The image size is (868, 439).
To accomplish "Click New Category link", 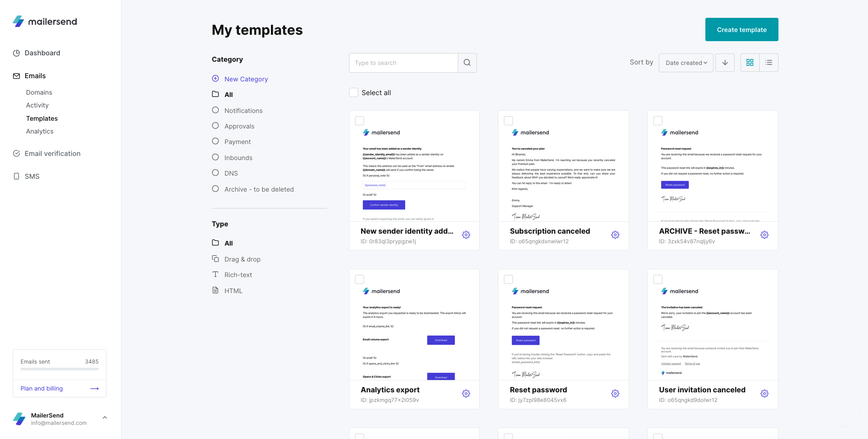I will coord(246,79).
